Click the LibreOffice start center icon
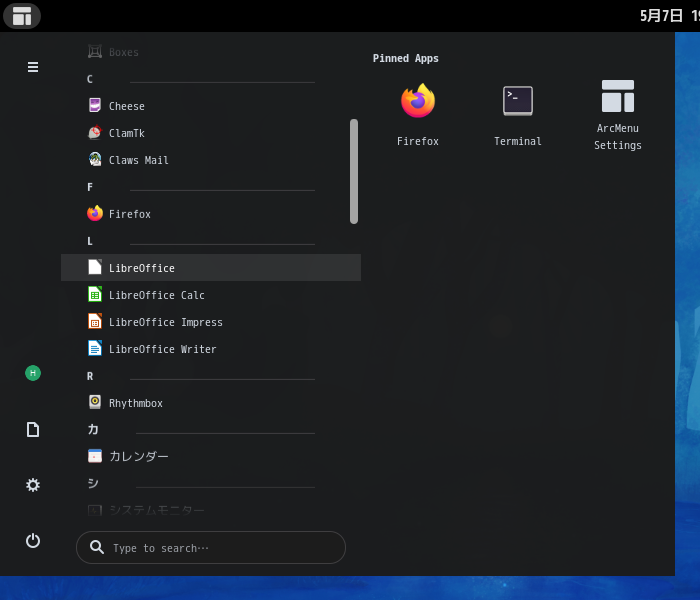The height and width of the screenshot is (600, 700). coord(95,267)
